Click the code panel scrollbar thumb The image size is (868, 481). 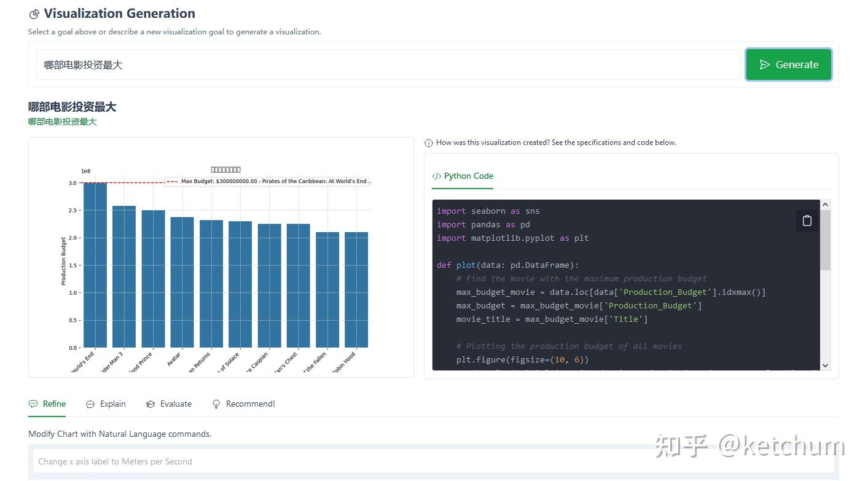825,240
